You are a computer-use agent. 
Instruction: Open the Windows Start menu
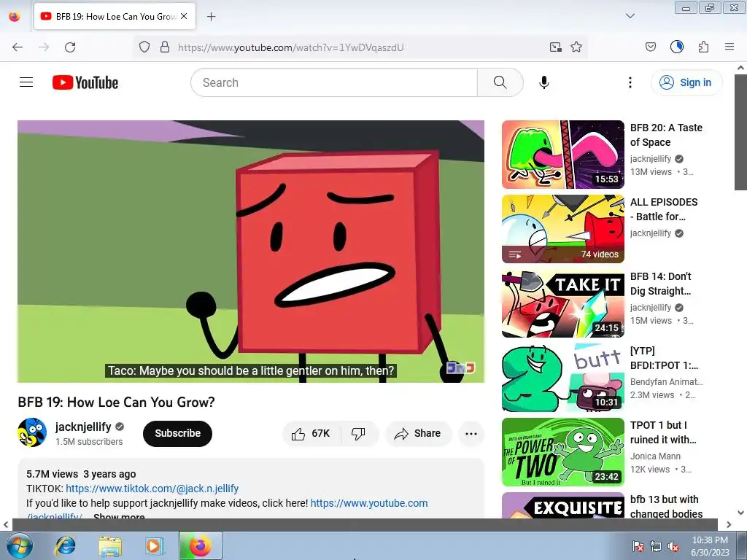[18, 545]
